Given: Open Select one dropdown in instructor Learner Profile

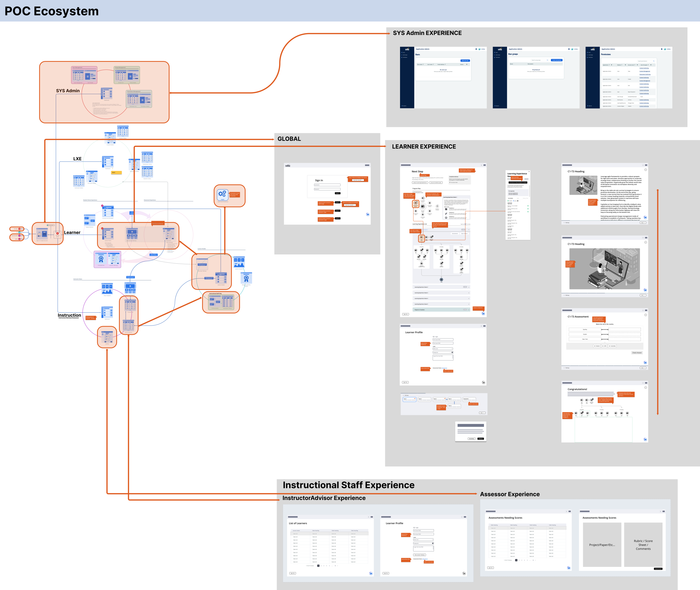Looking at the screenshot, I should (424, 540).
